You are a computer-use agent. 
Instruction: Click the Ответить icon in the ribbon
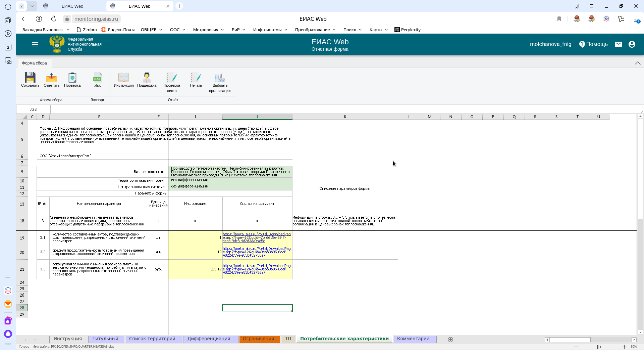tap(51, 78)
